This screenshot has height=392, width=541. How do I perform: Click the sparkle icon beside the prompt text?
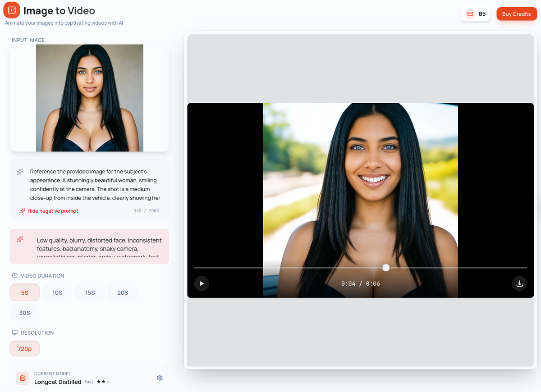tap(20, 172)
